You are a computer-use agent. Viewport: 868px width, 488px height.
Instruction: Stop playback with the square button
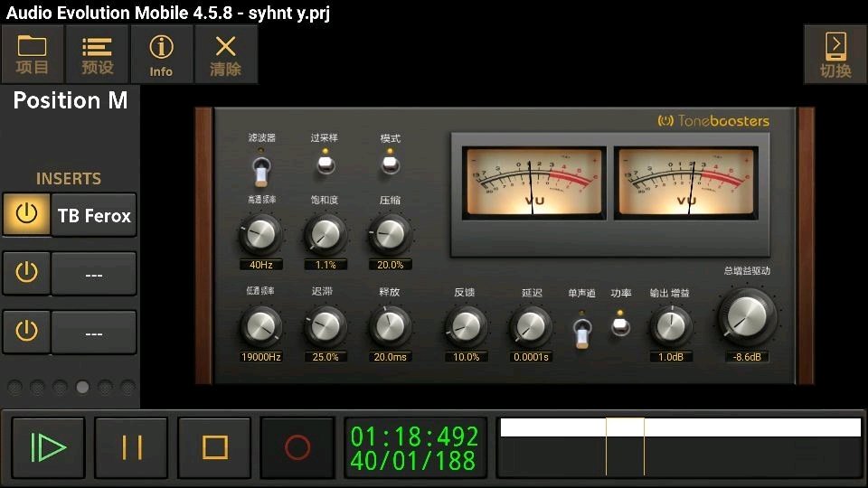coord(214,447)
